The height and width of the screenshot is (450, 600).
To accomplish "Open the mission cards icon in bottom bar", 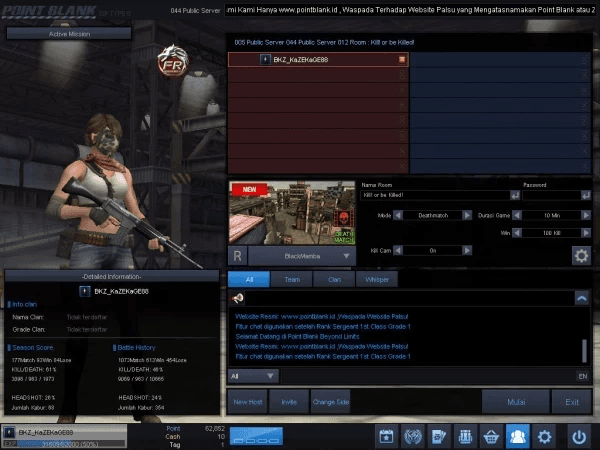I will [439, 436].
